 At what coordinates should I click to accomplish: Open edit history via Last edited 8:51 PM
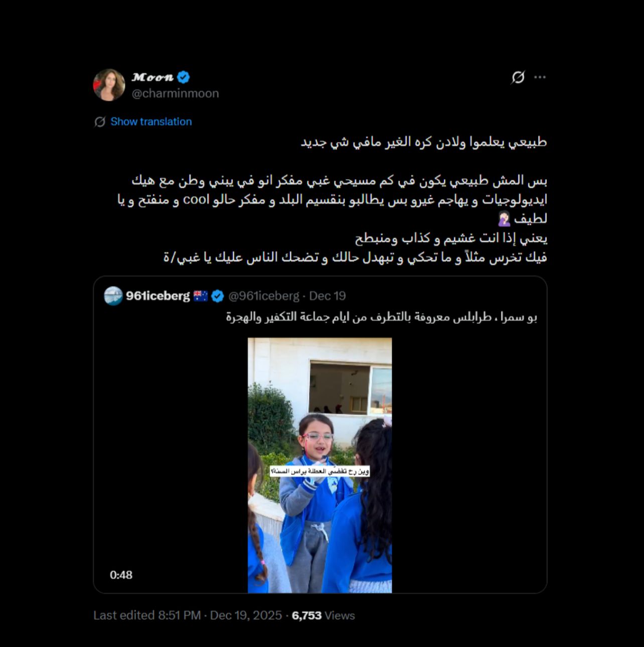coord(147,615)
